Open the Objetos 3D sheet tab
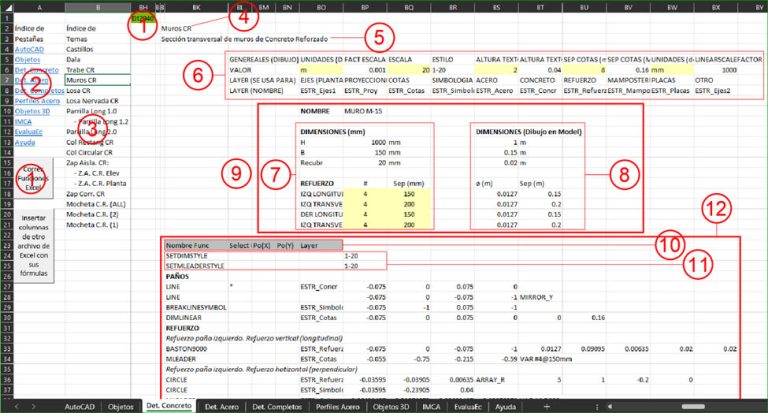The width and height of the screenshot is (768, 413). click(x=391, y=407)
